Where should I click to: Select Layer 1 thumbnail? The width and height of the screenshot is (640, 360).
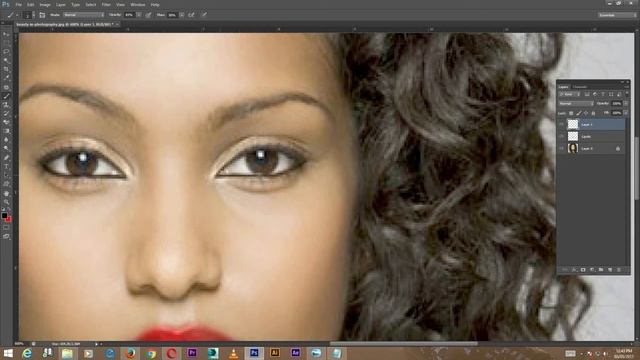[x=573, y=124]
